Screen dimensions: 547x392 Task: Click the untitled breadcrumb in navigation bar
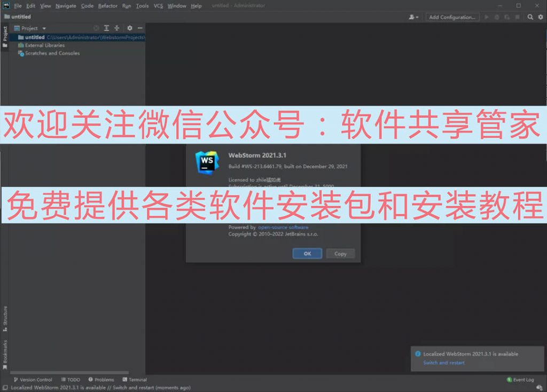(x=18, y=17)
